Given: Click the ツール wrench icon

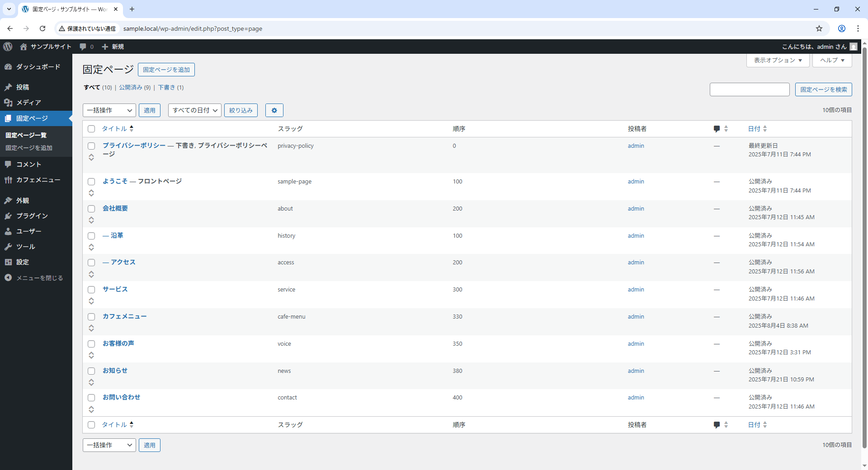Looking at the screenshot, I should [8, 247].
